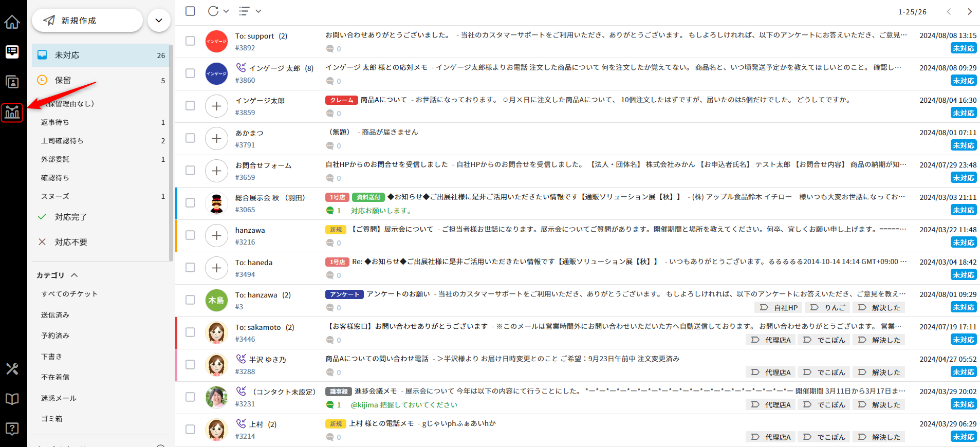Tick the checkbox for ticket #3859
The width and height of the screenshot is (980, 447).
tap(190, 106)
